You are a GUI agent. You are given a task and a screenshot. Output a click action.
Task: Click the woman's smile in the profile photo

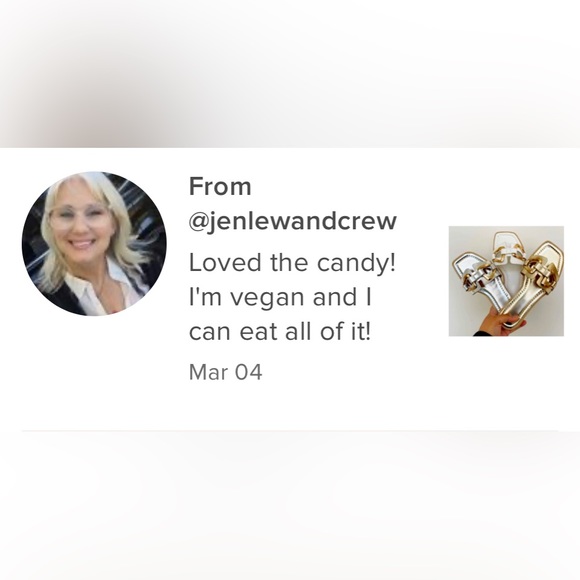click(x=81, y=244)
